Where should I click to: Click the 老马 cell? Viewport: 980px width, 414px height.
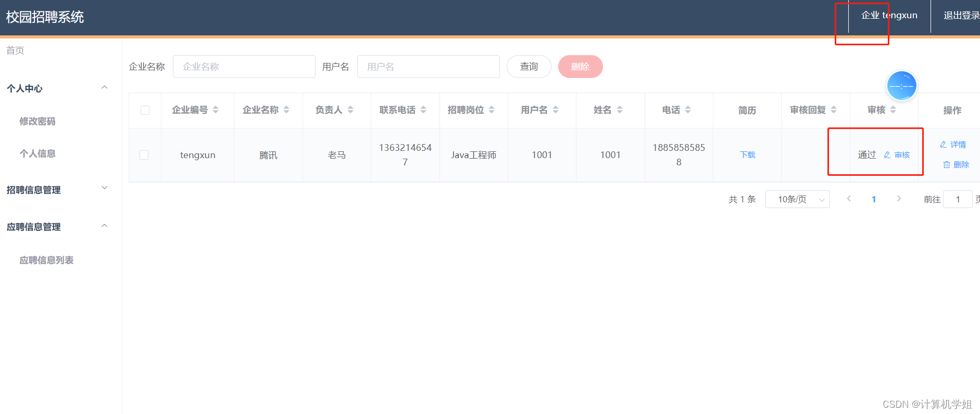click(x=337, y=155)
